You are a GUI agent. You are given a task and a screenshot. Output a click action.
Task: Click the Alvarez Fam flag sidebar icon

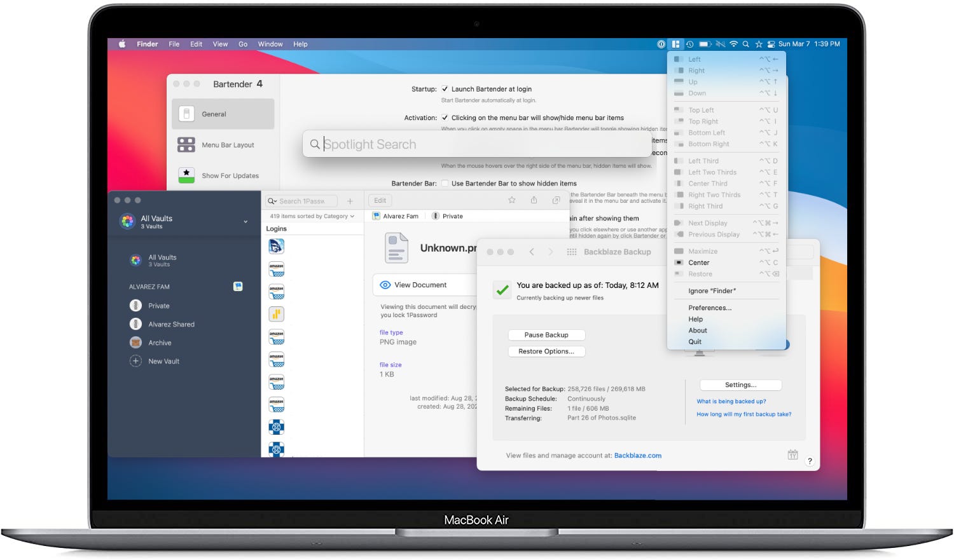click(x=238, y=287)
